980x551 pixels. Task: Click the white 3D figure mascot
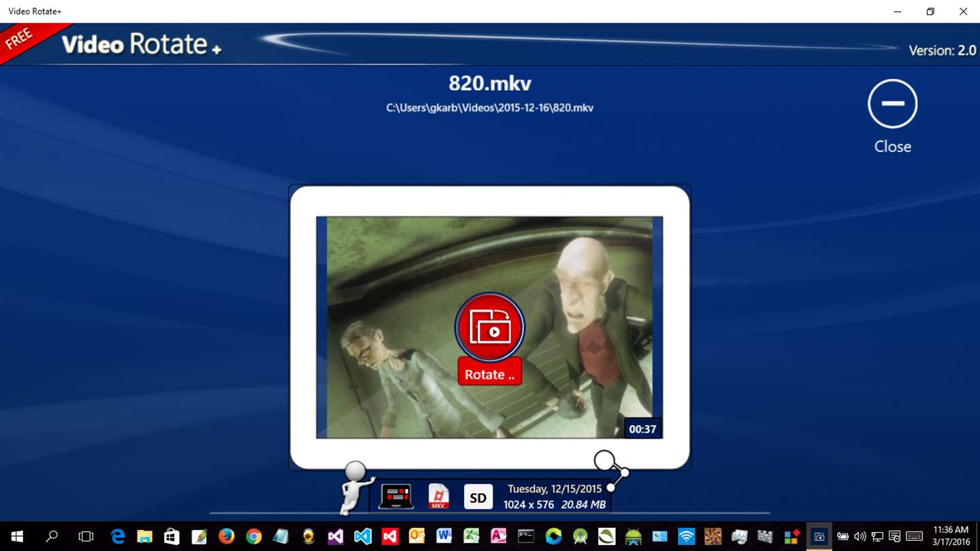tap(355, 487)
